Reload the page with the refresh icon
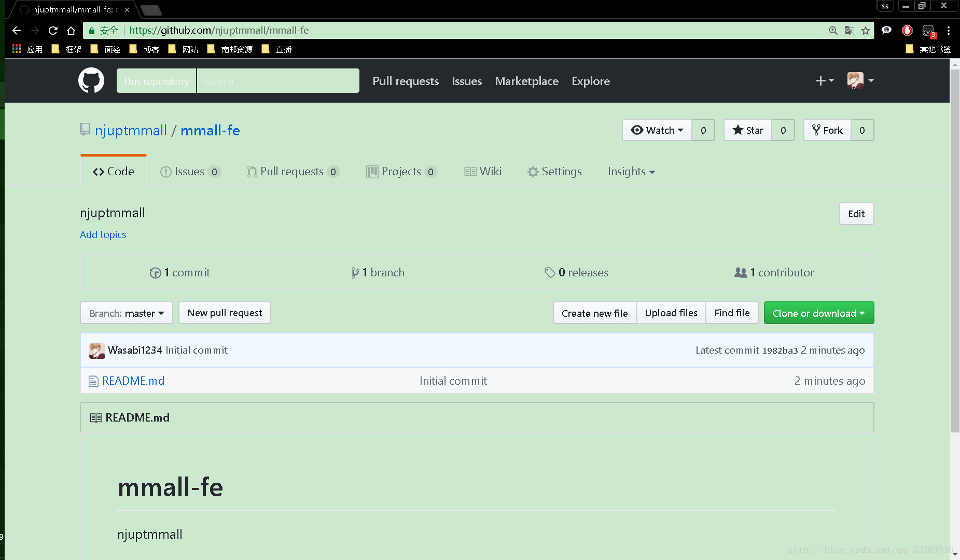This screenshot has height=560, width=960. tap(53, 31)
